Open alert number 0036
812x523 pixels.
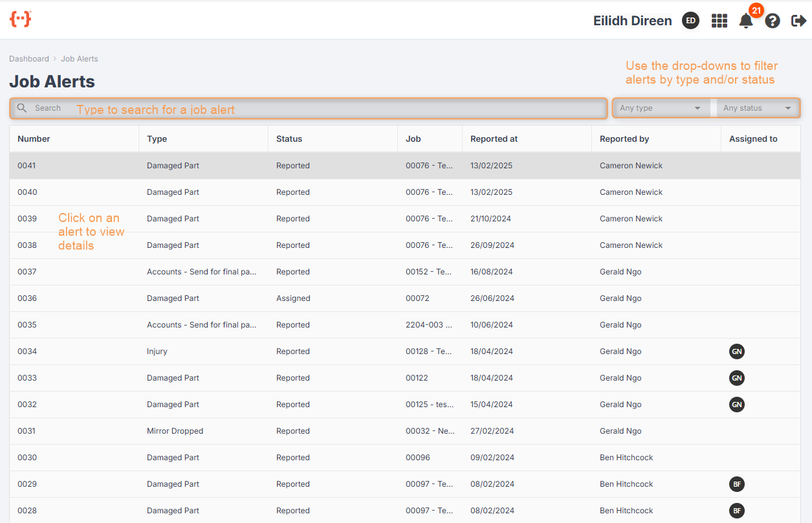pyautogui.click(x=405, y=298)
